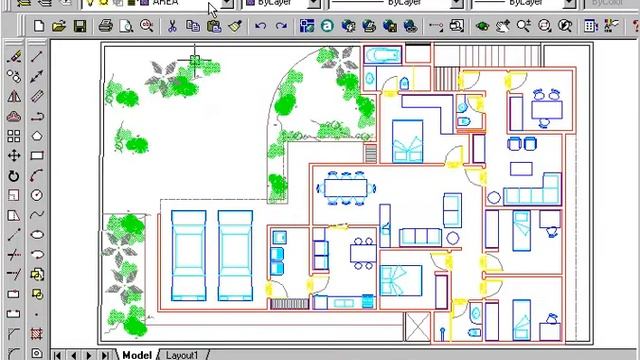The height and width of the screenshot is (360, 640).
Task: Toggle the layer on/off lightbulb icon
Action: (90, 3)
